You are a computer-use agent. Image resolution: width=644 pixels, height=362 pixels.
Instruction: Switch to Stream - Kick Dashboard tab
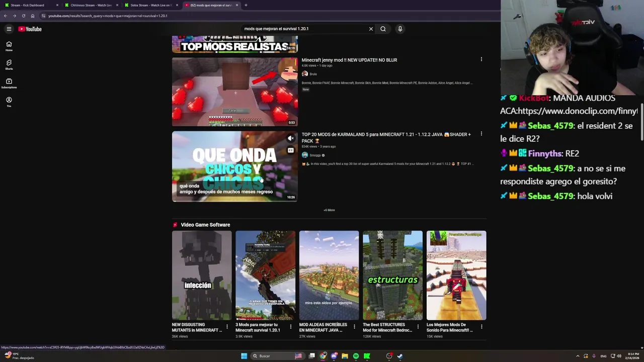point(30,5)
